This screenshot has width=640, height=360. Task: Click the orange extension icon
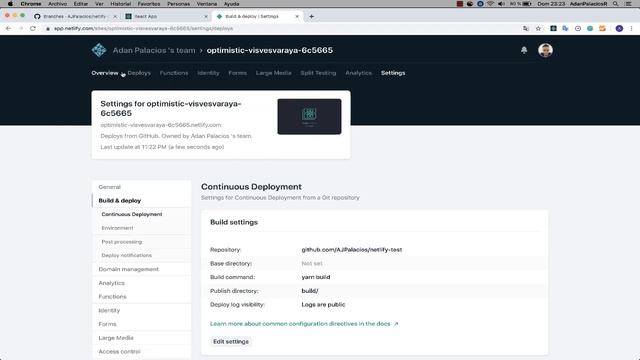(602, 28)
